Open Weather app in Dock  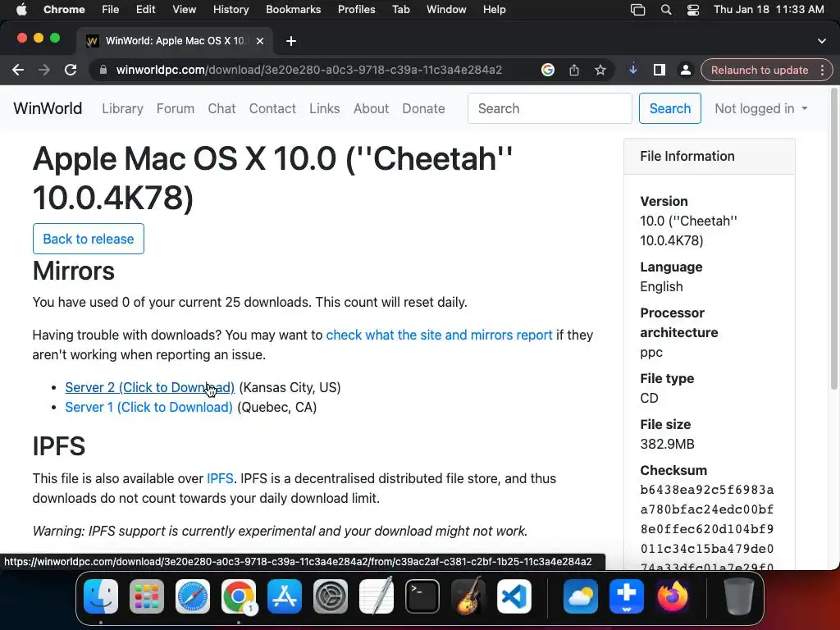pyautogui.click(x=581, y=596)
